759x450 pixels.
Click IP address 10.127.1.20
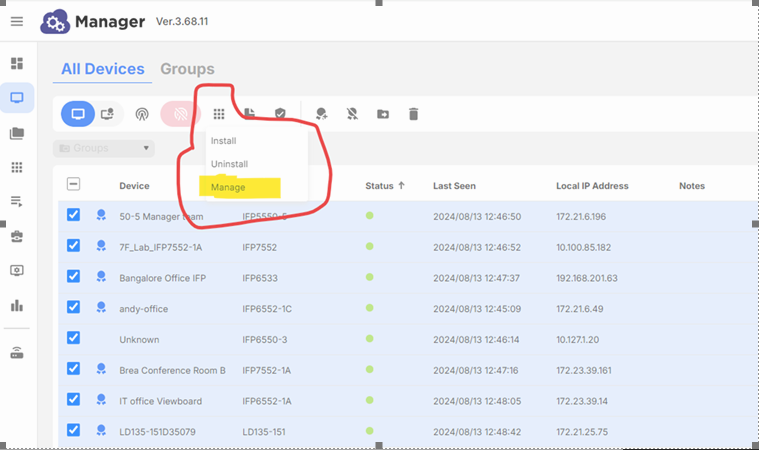coord(577,340)
